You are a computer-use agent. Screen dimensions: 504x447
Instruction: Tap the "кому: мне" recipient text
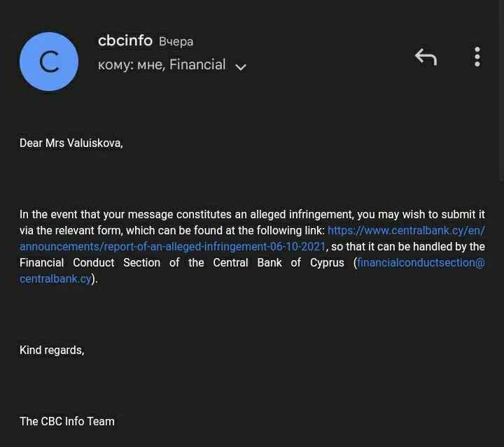tap(130, 65)
